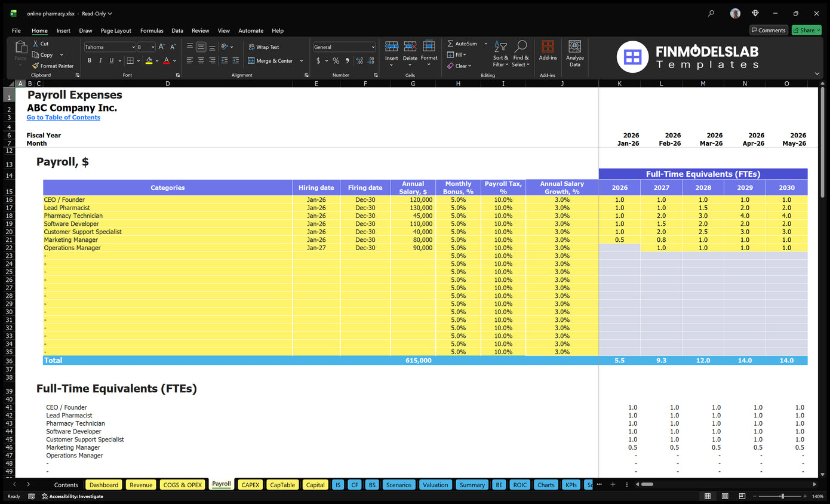The height and width of the screenshot is (504, 830).
Task: Apply bold formatting from the ribbon
Action: 89,60
